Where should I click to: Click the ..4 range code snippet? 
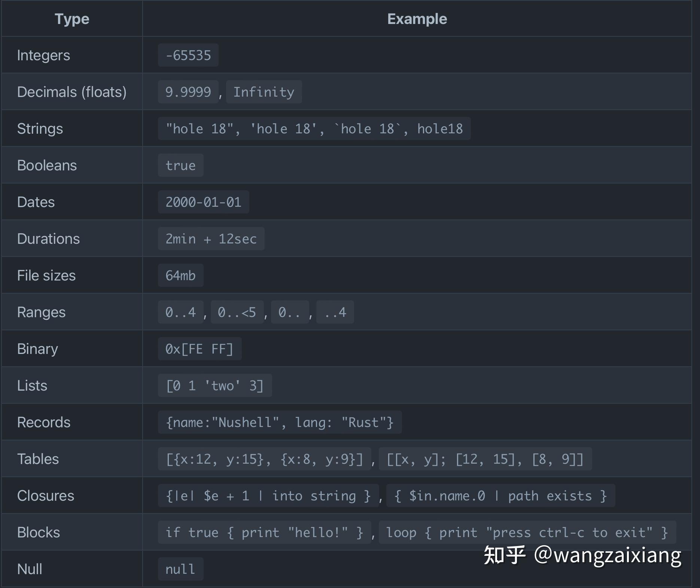(335, 312)
